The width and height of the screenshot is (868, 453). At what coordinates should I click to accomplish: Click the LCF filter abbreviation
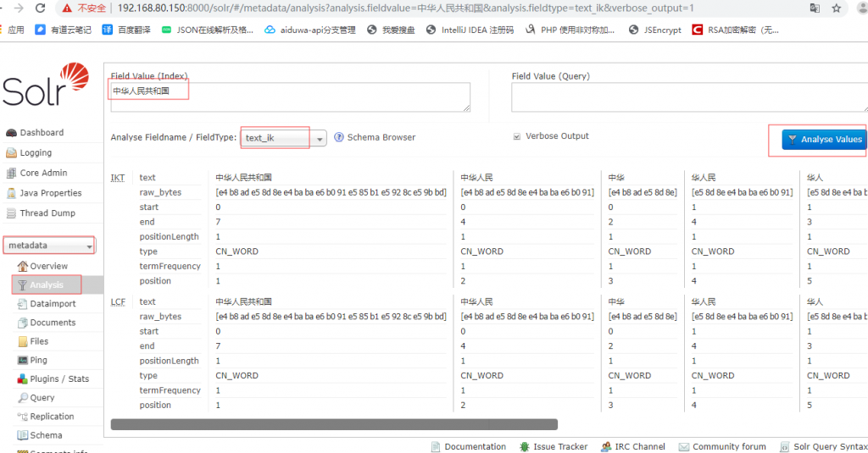(118, 302)
